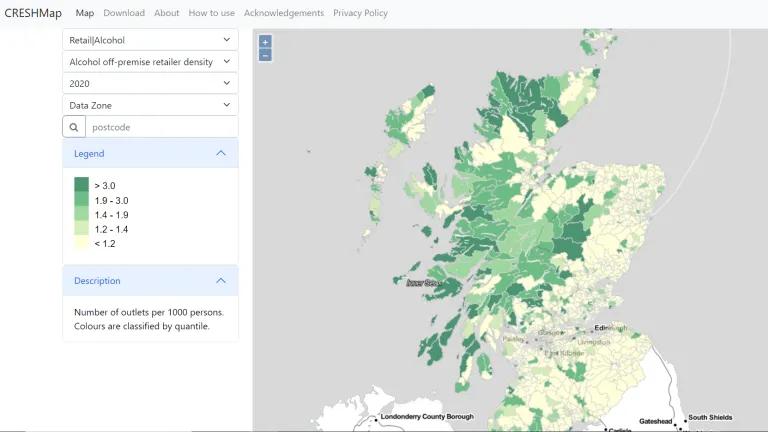Open the Download nav item
The width and height of the screenshot is (768, 432).
124,13
